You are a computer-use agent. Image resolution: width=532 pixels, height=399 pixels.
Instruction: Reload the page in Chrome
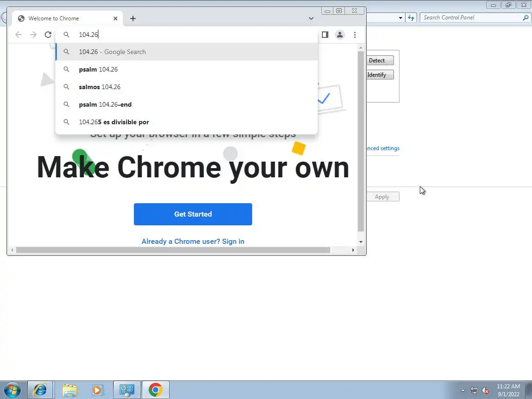point(48,35)
